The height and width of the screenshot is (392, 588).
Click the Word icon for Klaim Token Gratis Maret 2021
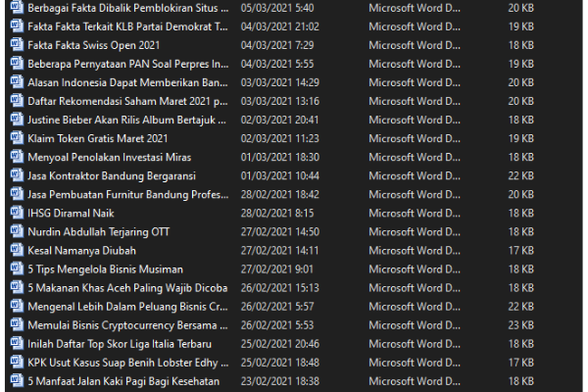(x=17, y=137)
